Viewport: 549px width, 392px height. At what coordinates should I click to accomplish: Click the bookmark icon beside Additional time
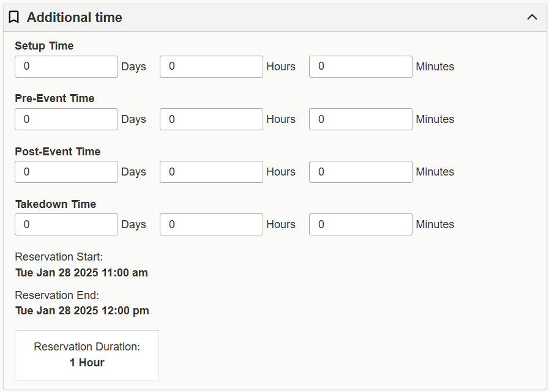pos(14,18)
